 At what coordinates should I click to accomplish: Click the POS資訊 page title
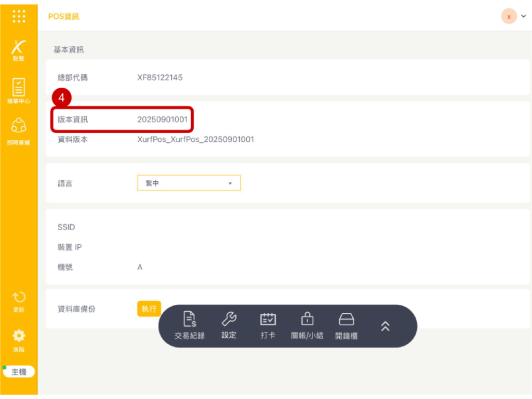tap(63, 17)
